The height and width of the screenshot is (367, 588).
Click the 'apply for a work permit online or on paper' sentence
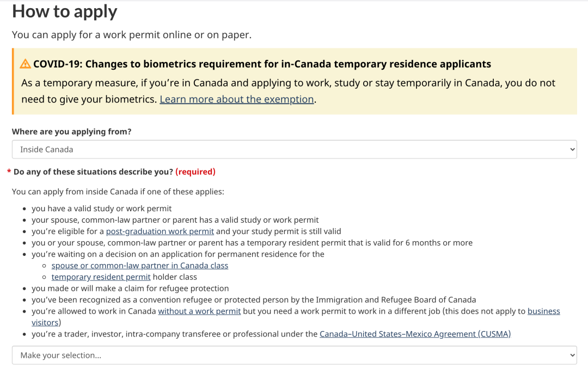[132, 35]
